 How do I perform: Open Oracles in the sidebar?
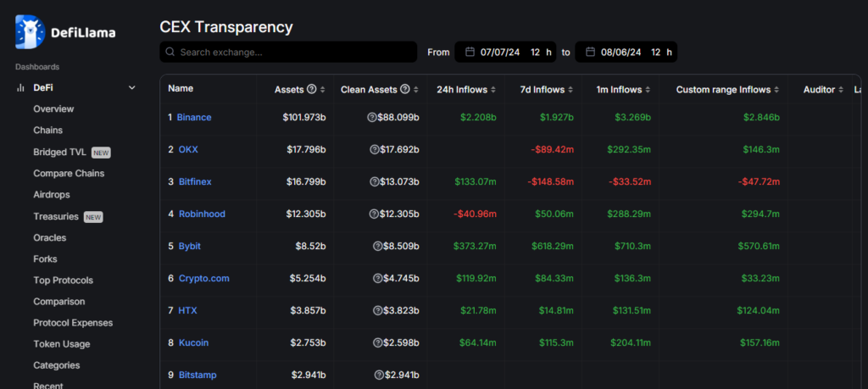(50, 237)
